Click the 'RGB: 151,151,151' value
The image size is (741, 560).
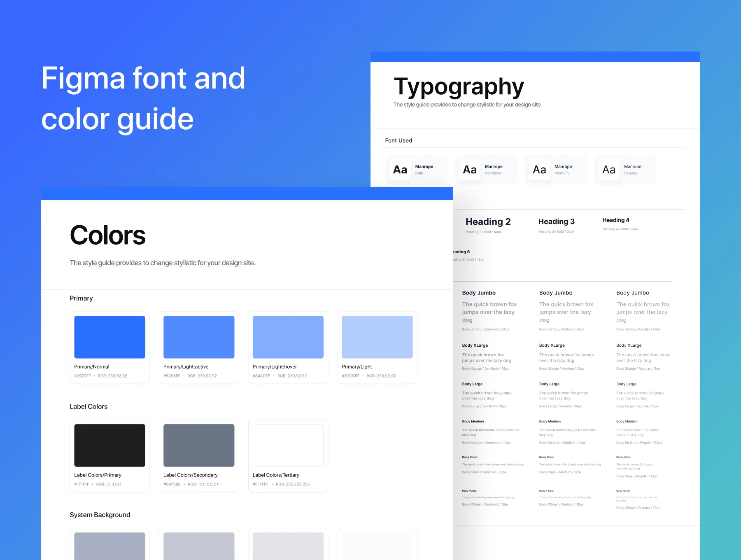203,484
